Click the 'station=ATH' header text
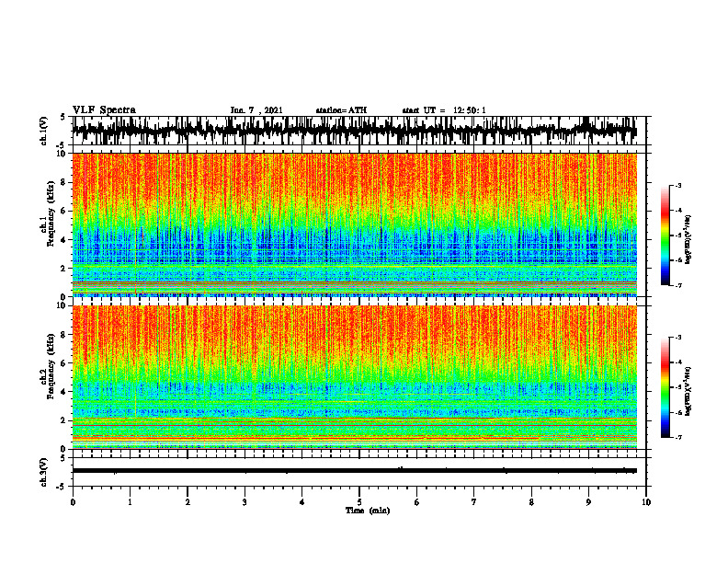 [341, 110]
